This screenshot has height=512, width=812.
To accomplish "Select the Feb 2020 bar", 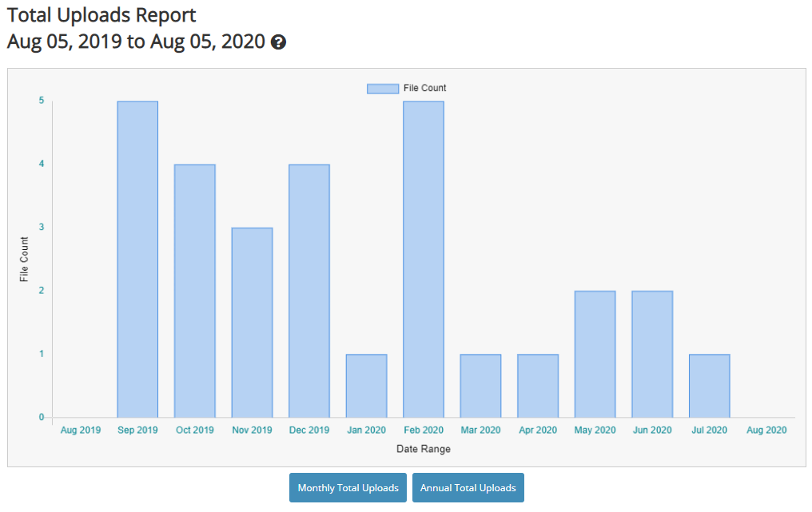I will point(424,260).
